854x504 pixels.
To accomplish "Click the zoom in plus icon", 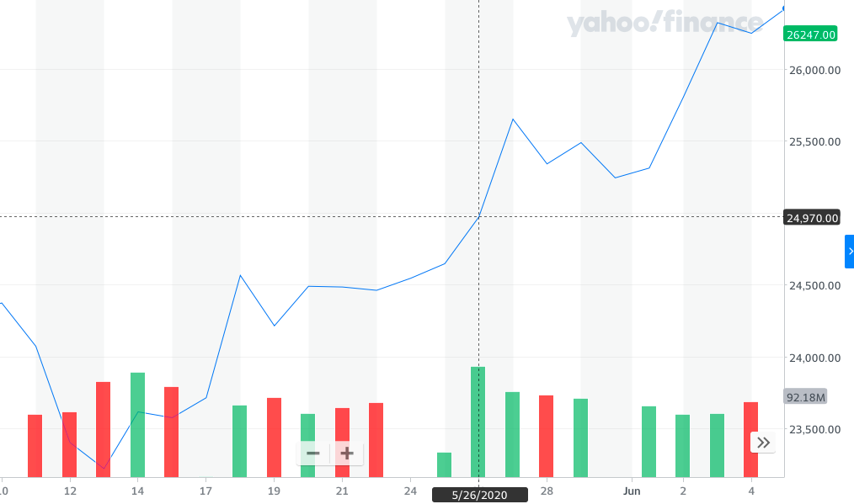I will pyautogui.click(x=345, y=454).
